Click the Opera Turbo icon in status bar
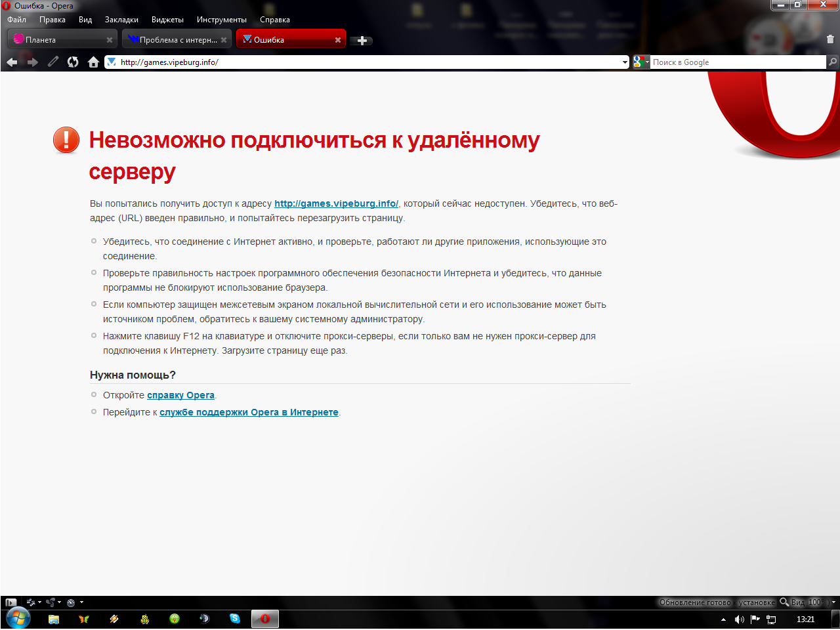This screenshot has height=630, width=840. (x=71, y=602)
